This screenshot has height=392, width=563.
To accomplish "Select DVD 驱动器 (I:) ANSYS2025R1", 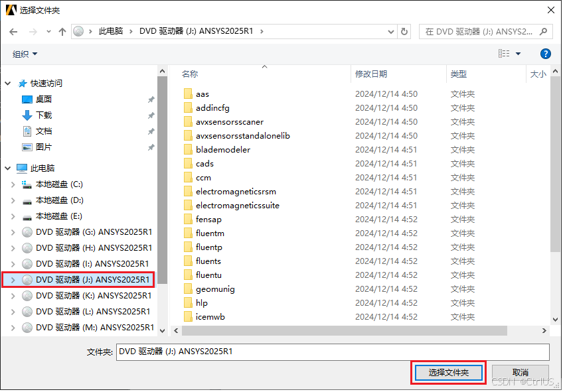I will [x=92, y=264].
